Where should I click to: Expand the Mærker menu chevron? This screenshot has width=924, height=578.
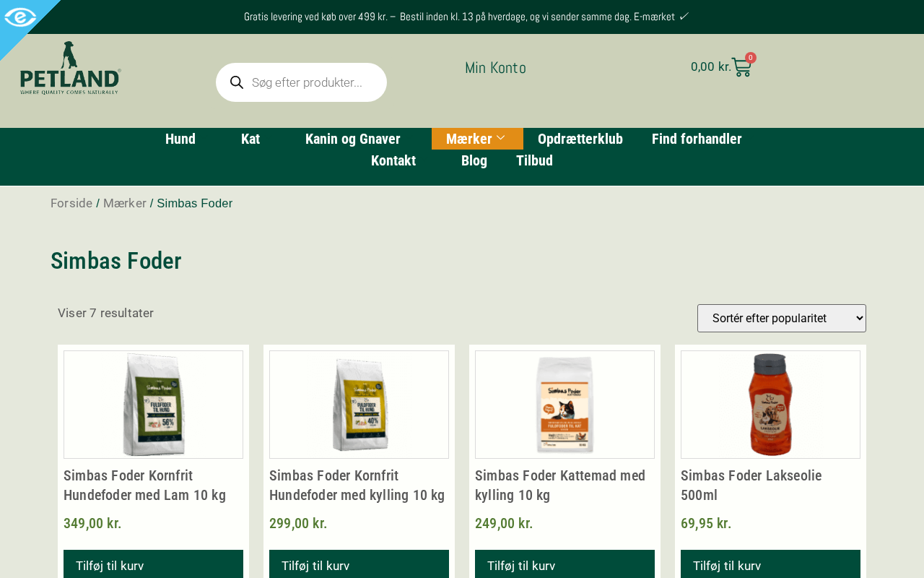[501, 138]
